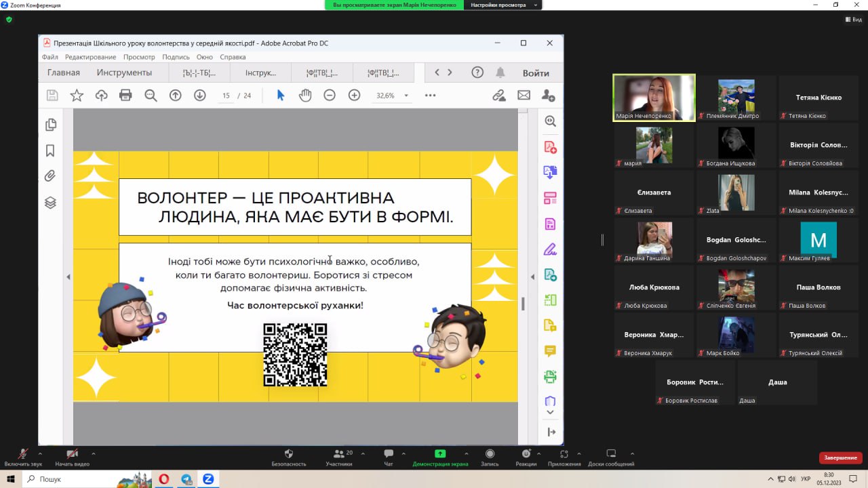
Task: Click the page number input field
Action: pos(226,96)
